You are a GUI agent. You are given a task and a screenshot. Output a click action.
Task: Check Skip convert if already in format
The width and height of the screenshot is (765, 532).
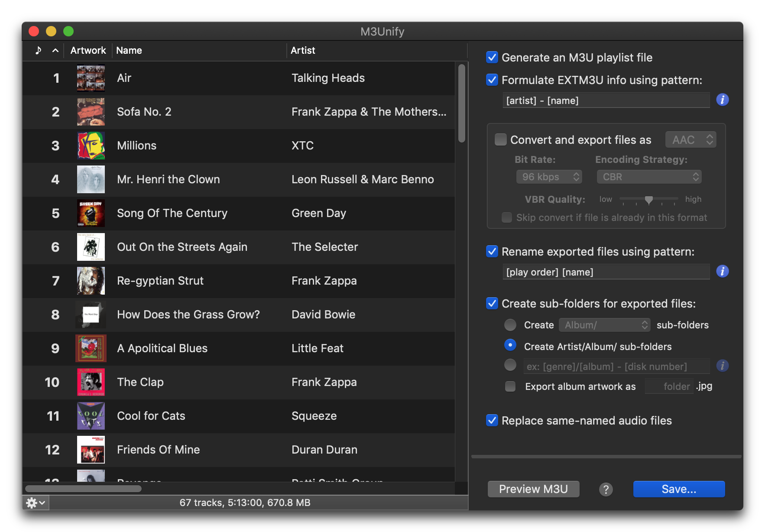click(507, 217)
